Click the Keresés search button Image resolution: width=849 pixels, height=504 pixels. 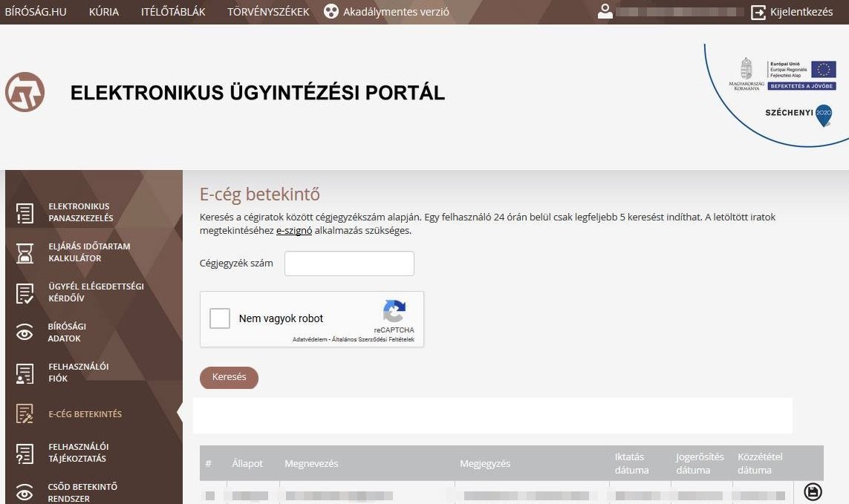tap(229, 377)
